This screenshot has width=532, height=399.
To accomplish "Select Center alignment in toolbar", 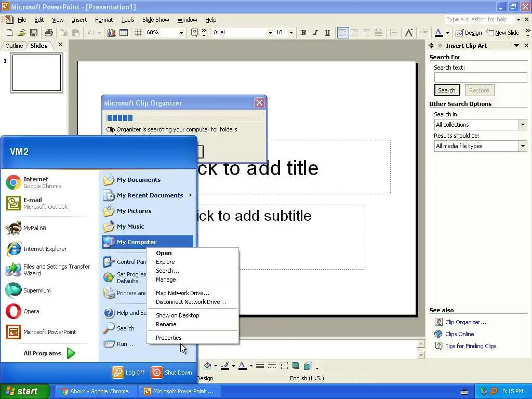I will pos(354,33).
